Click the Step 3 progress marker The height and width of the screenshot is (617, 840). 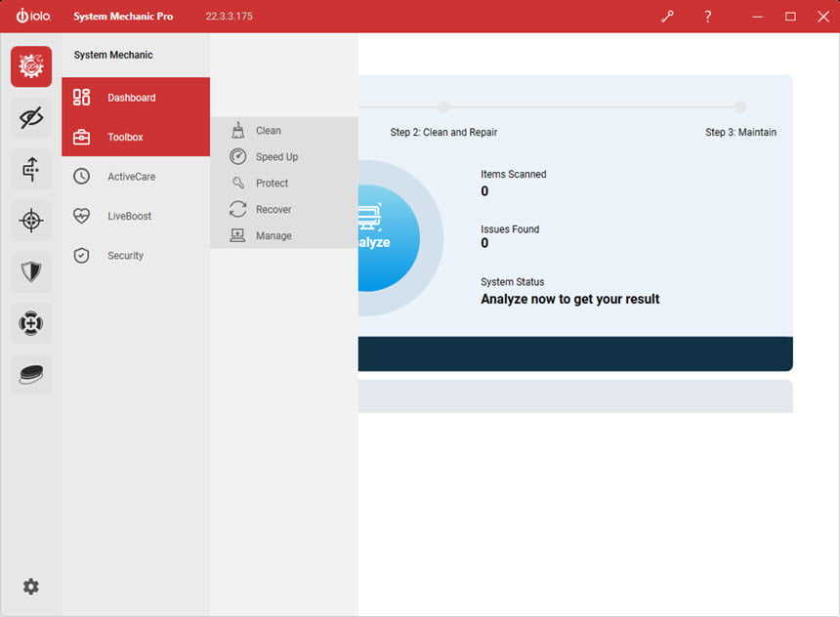click(739, 106)
